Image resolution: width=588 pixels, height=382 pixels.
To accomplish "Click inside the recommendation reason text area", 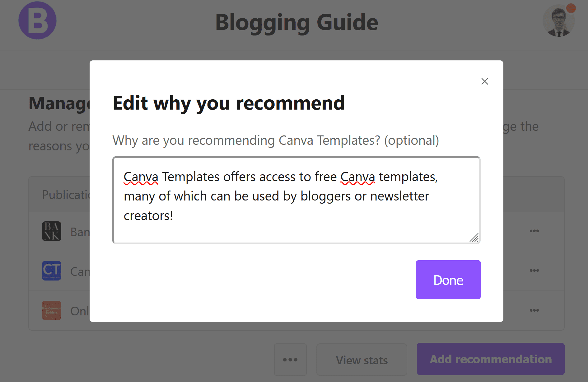I will [x=296, y=200].
